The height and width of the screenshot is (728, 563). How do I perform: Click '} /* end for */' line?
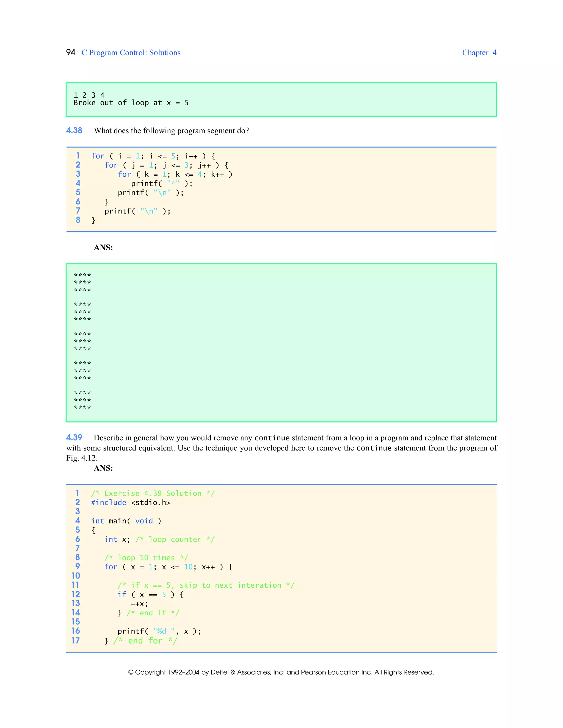click(x=141, y=641)
